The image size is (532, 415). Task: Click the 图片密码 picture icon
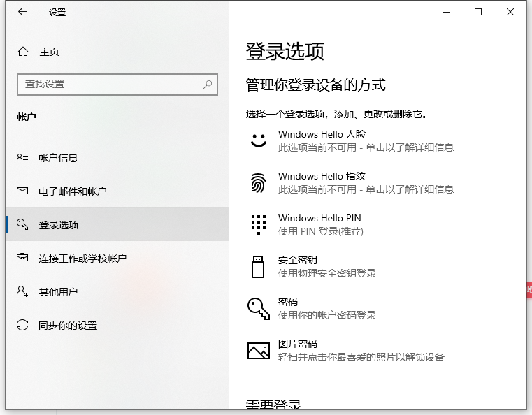tap(259, 350)
